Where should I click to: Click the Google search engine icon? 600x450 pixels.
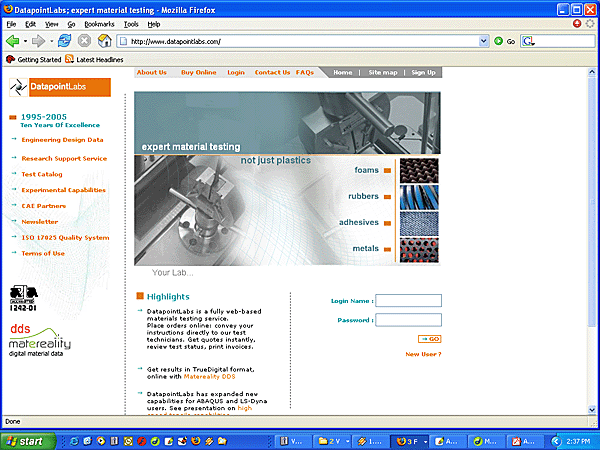pos(528,41)
